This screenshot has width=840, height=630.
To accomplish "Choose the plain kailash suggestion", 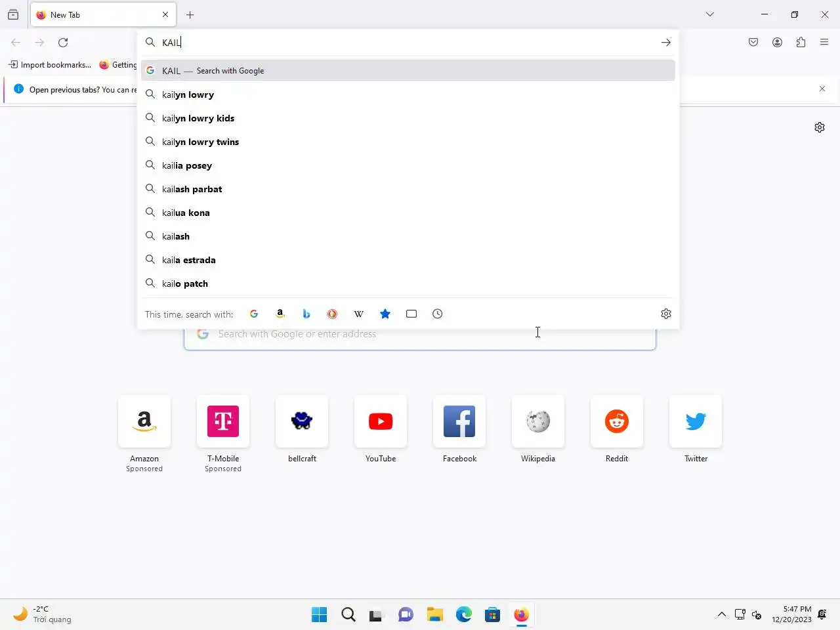I will pyautogui.click(x=408, y=236).
